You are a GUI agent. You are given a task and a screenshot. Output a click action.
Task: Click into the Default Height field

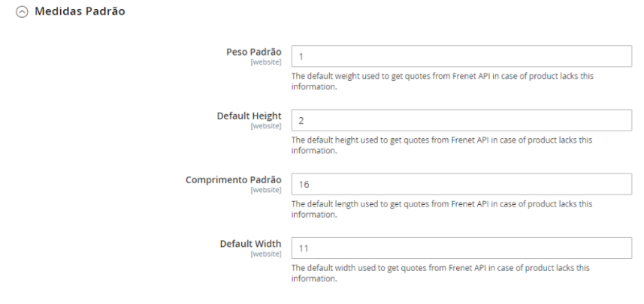[461, 120]
